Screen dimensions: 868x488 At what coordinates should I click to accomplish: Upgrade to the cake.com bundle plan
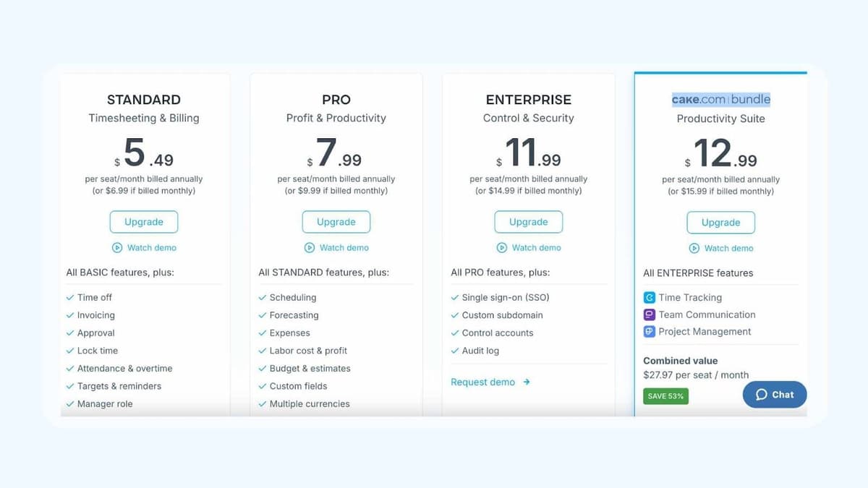721,223
